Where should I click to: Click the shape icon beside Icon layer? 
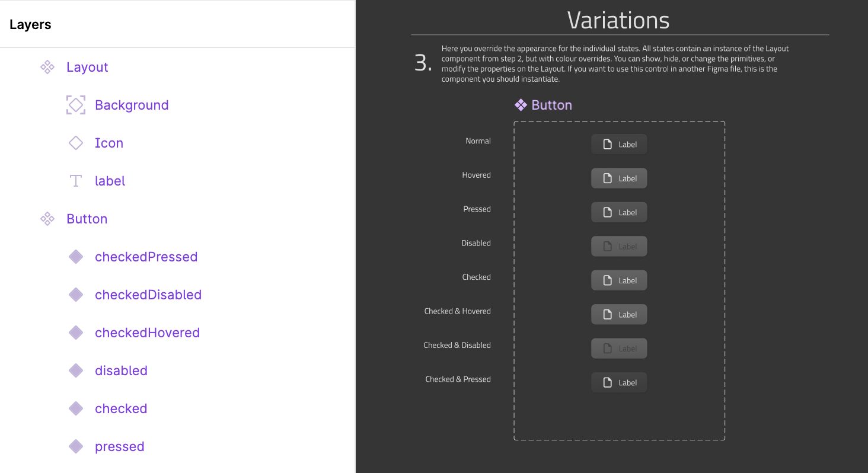(76, 142)
